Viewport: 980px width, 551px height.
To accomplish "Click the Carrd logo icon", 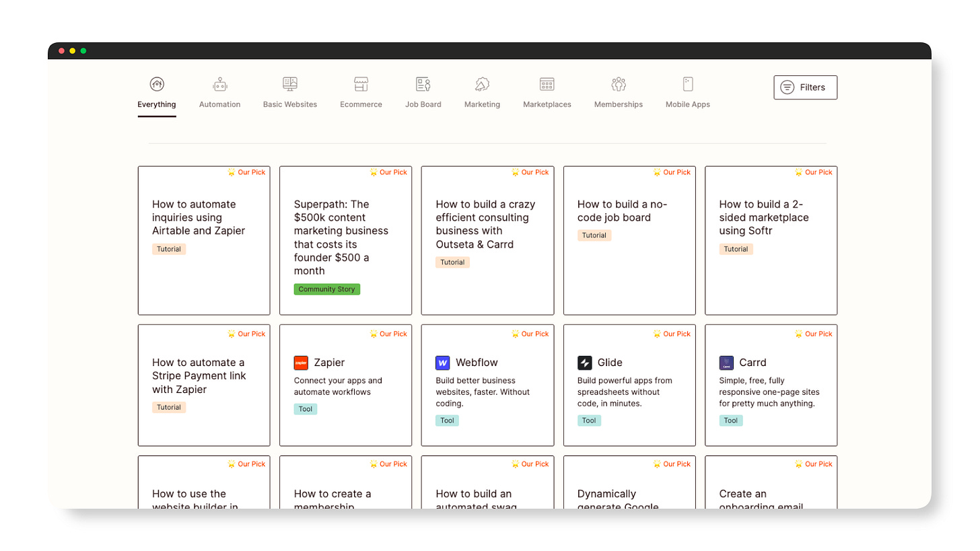I will point(726,363).
